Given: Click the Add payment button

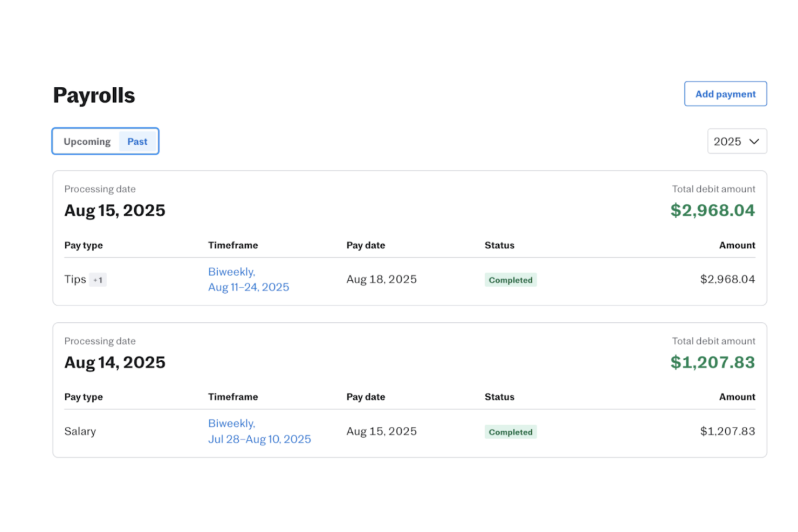Looking at the screenshot, I should (725, 93).
